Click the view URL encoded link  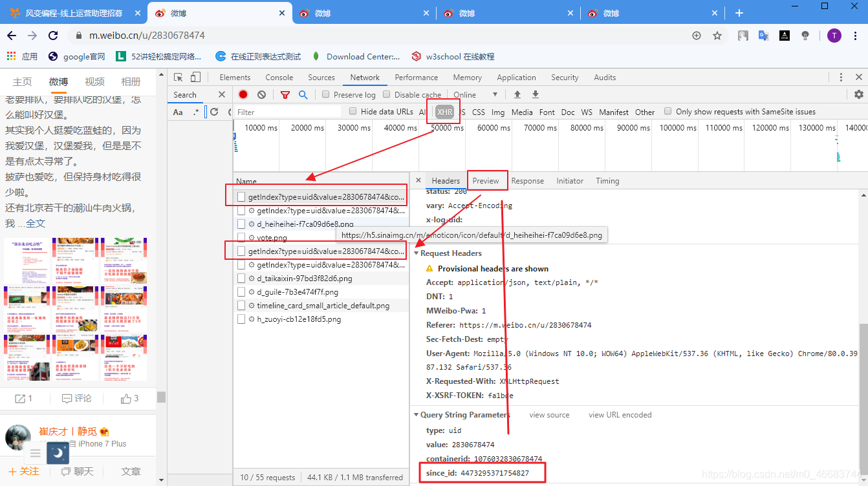click(x=620, y=415)
